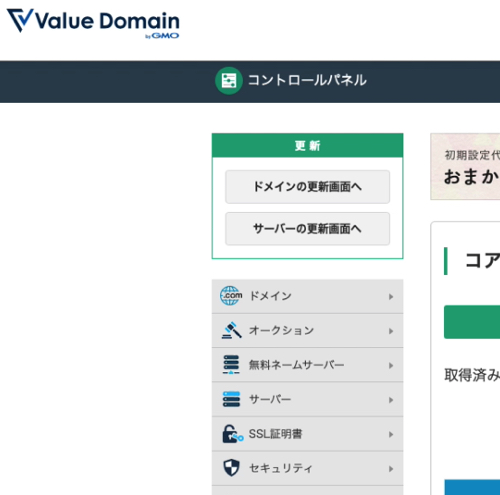This screenshot has height=495, width=500.
Task: Click the Value Domain logo
Action: tap(93, 23)
